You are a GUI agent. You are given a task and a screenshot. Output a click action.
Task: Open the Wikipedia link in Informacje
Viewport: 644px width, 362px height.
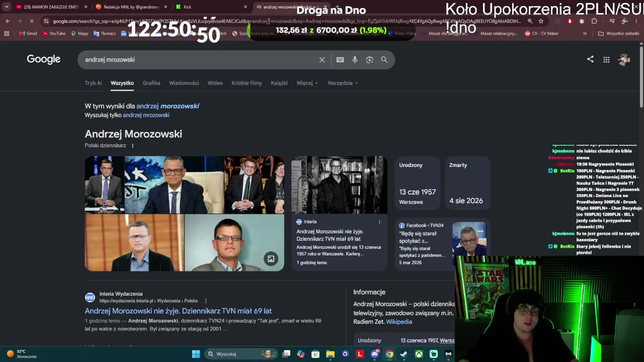(x=399, y=322)
